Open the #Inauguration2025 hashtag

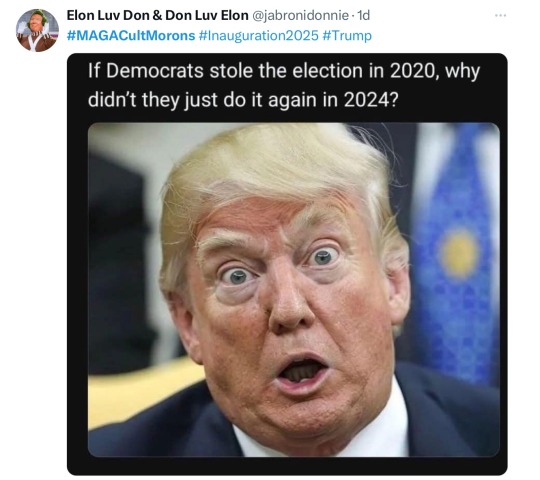tap(259, 35)
